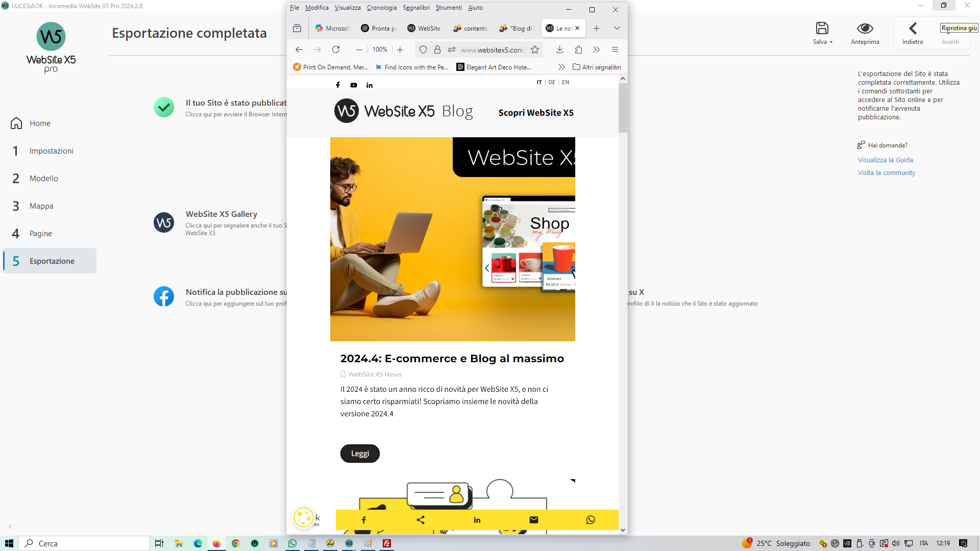Expand more tools overflow chevron
This screenshot has width=980, height=551.
596,49
